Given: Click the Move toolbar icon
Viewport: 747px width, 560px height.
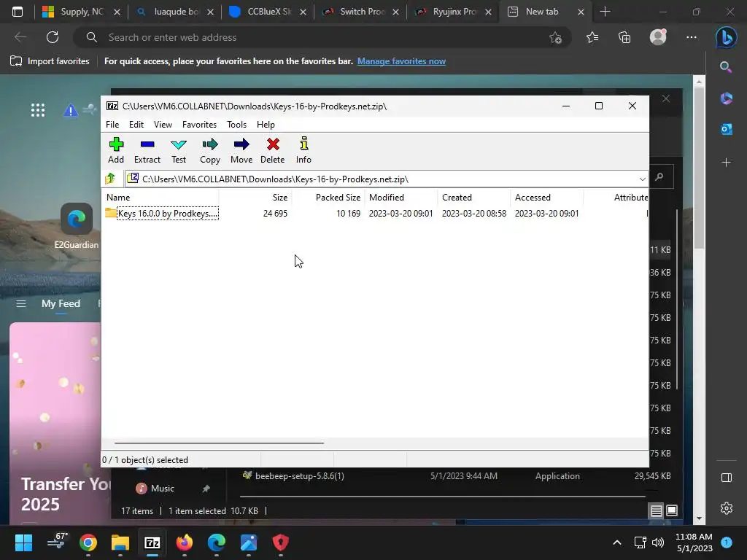Looking at the screenshot, I should click(241, 150).
